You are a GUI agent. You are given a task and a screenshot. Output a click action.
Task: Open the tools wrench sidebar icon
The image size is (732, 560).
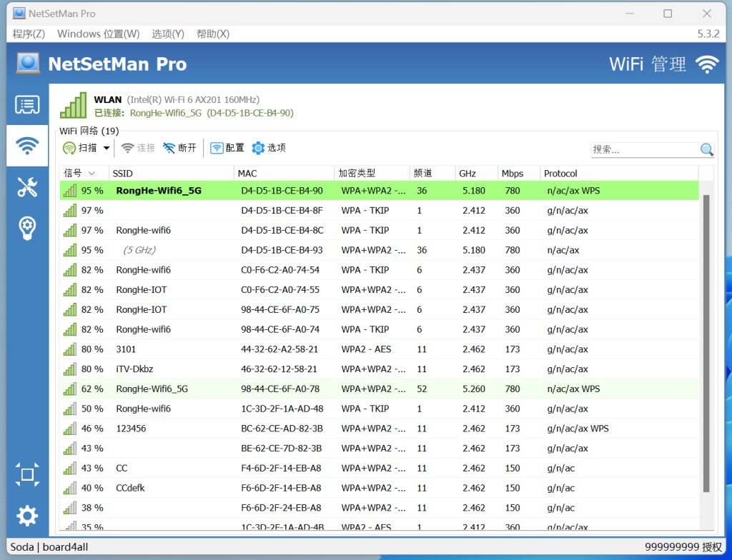(27, 186)
